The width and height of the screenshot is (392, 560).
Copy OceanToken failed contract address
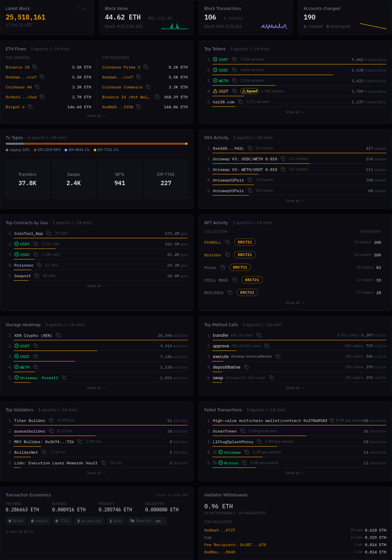tap(243, 431)
